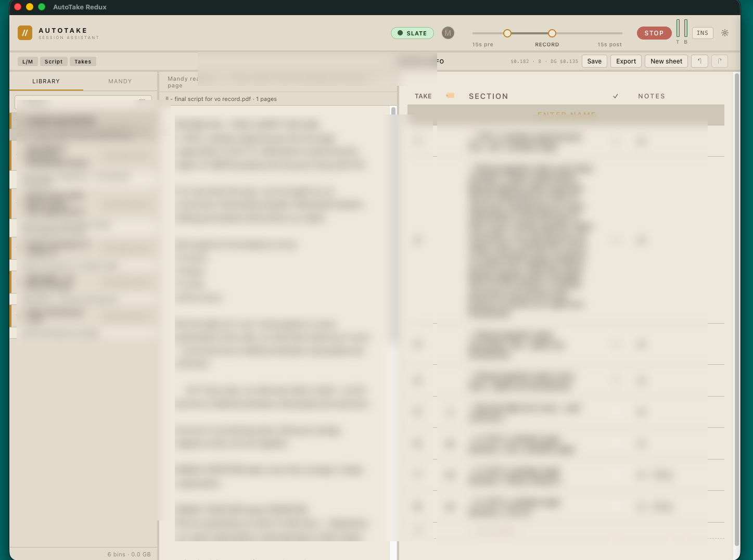Switch to the MANDY tab
Screen dimensions: 753x560
[x=120, y=81]
